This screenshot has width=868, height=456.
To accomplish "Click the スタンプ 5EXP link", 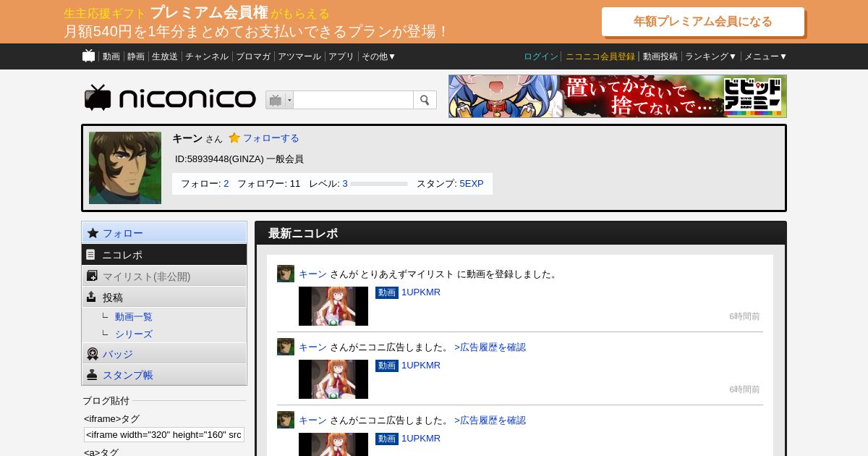I will [x=472, y=184].
